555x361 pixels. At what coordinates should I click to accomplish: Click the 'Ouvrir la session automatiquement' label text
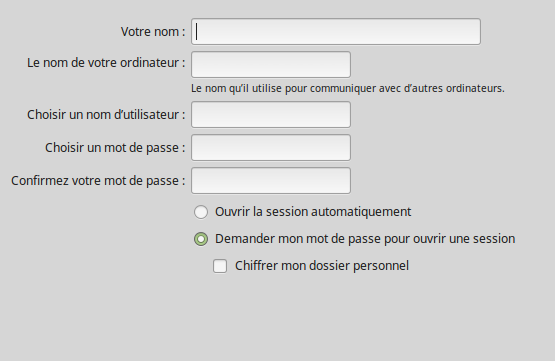(x=313, y=212)
